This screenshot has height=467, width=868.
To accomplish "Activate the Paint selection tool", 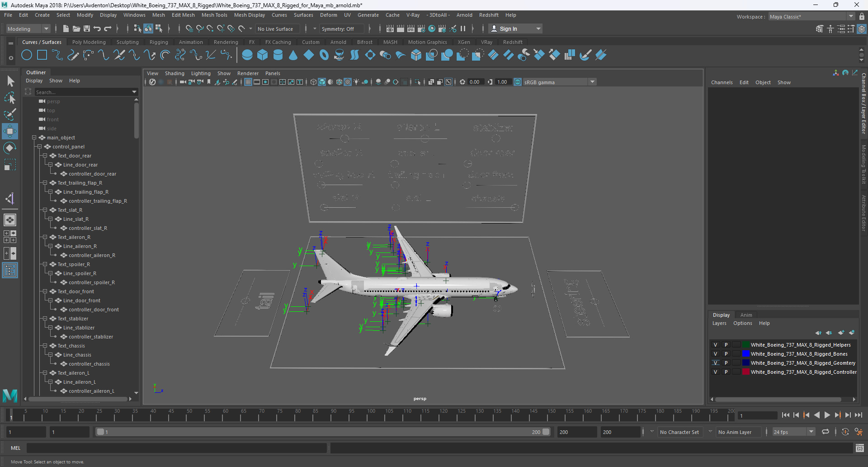I will [10, 114].
